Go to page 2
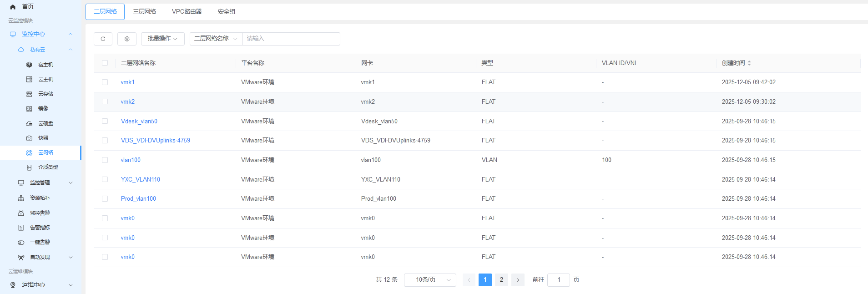868x294 pixels. point(501,280)
